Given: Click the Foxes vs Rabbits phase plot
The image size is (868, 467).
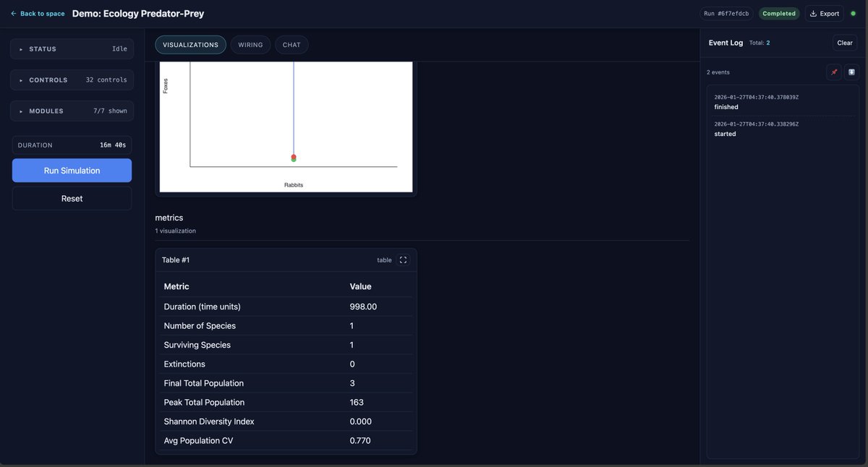Looking at the screenshot, I should pos(286,127).
